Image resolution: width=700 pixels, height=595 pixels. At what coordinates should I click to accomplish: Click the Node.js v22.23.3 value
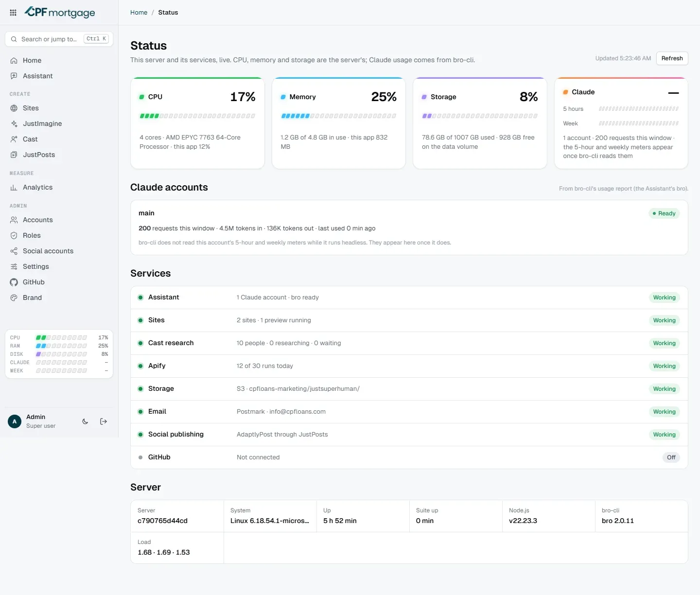point(523,521)
